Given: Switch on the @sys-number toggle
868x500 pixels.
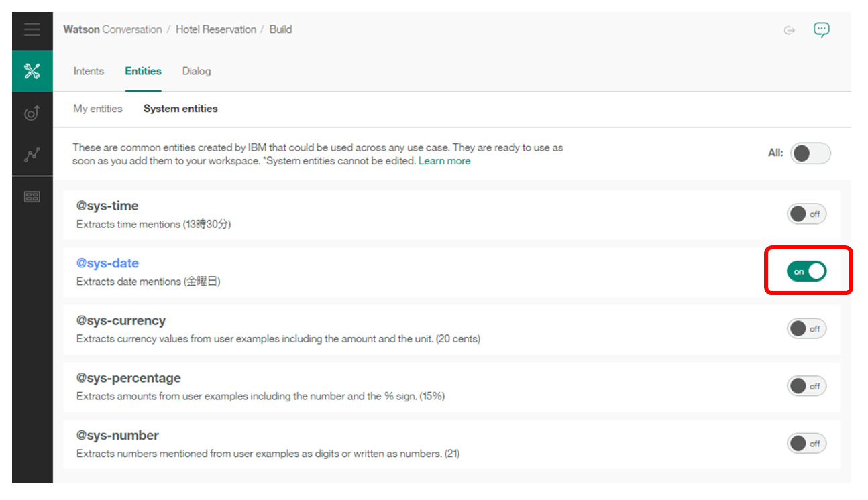Looking at the screenshot, I should click(x=806, y=443).
